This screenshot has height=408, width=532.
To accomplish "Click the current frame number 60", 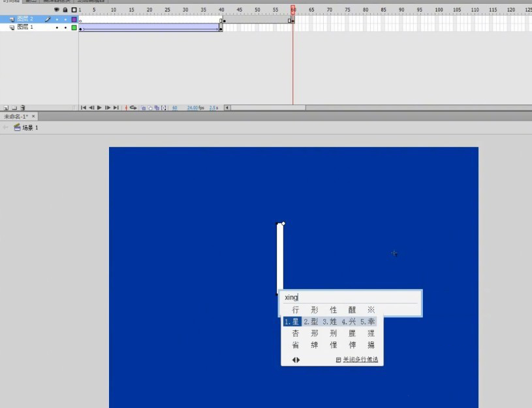I will pos(175,108).
